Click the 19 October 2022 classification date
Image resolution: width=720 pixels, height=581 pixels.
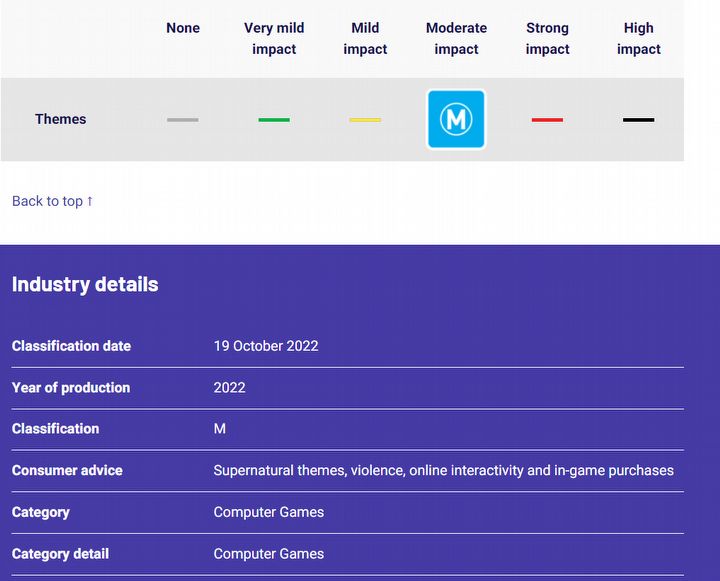click(266, 346)
